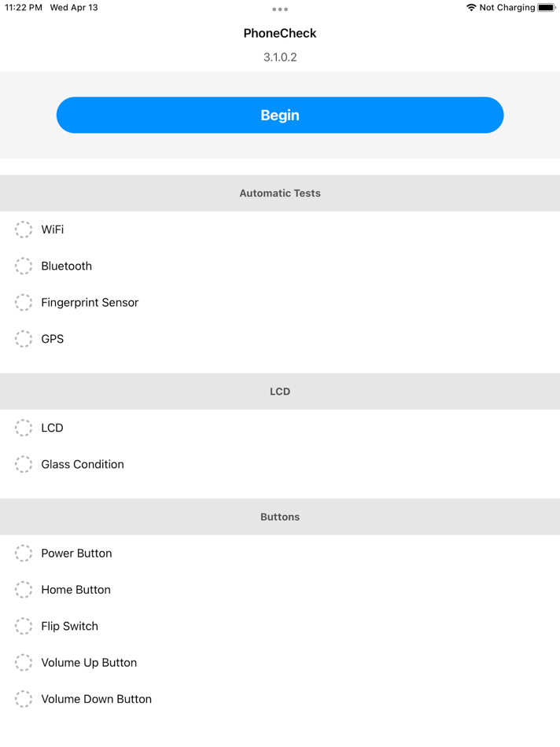
Task: Click the Fingerprint Sensor status circle
Action: [x=23, y=302]
